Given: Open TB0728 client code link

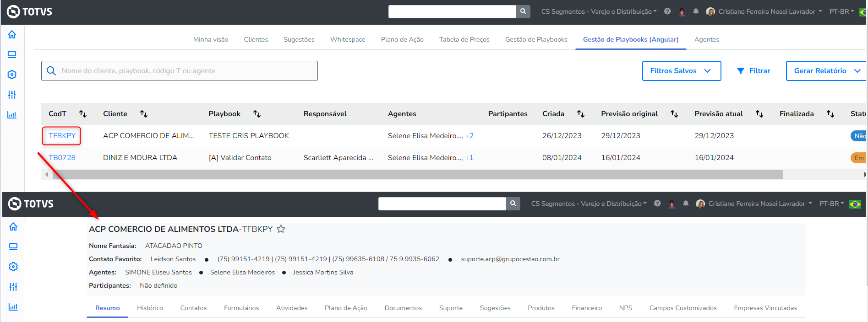Looking at the screenshot, I should click(62, 158).
